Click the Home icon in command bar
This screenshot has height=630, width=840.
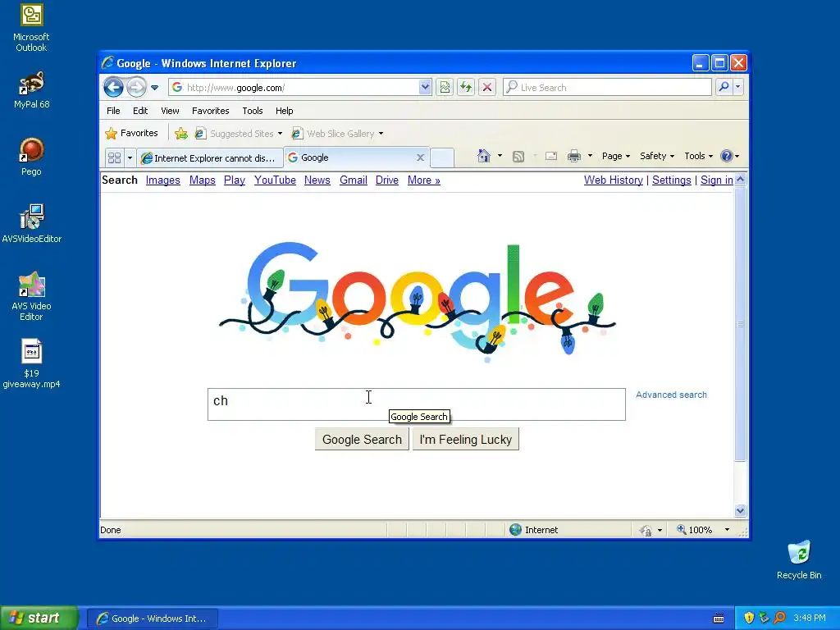[484, 156]
